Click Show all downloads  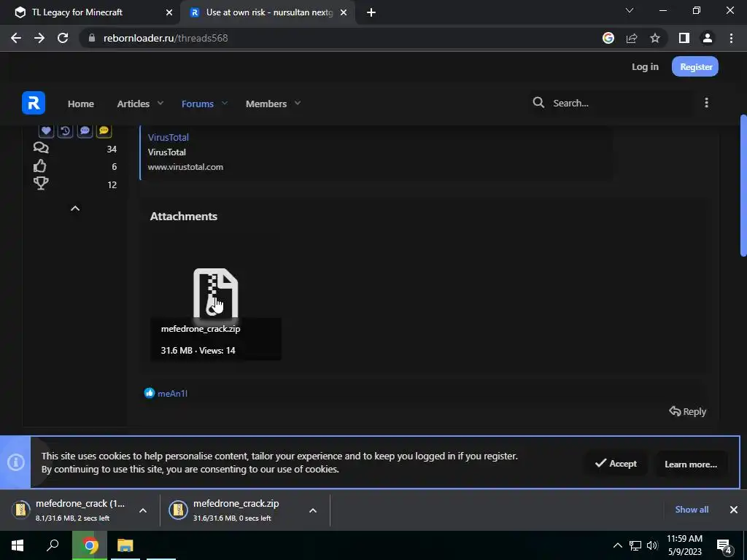coord(692,510)
